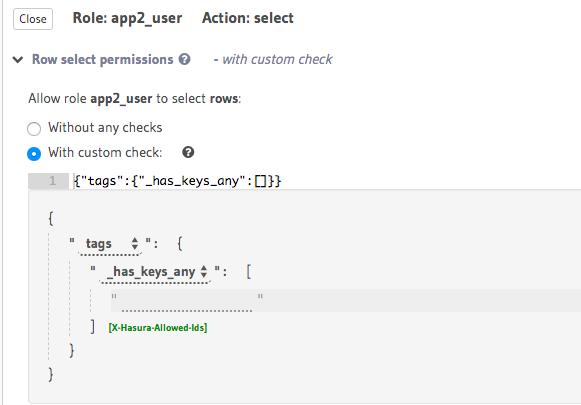Focus the empty string value input field

(x=187, y=302)
